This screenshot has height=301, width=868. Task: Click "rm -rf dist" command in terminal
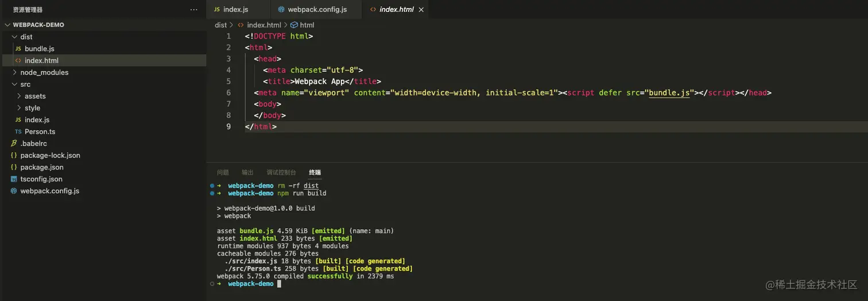coord(298,186)
